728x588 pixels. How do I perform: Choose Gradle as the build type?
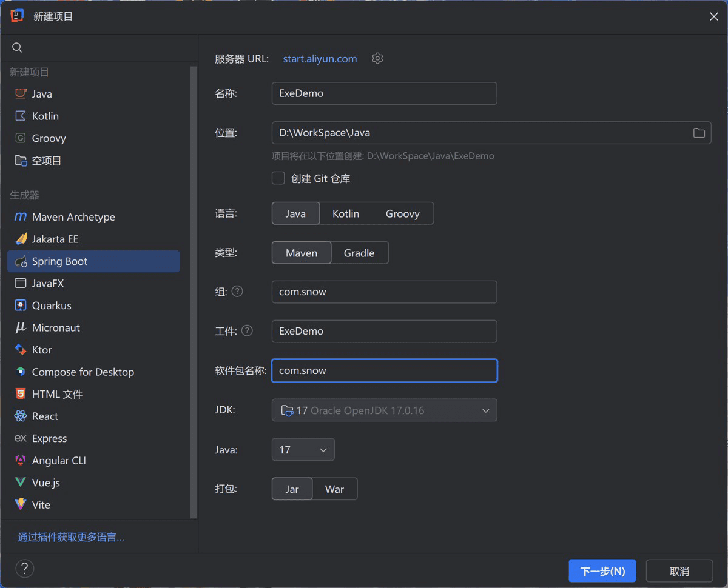[x=359, y=253]
